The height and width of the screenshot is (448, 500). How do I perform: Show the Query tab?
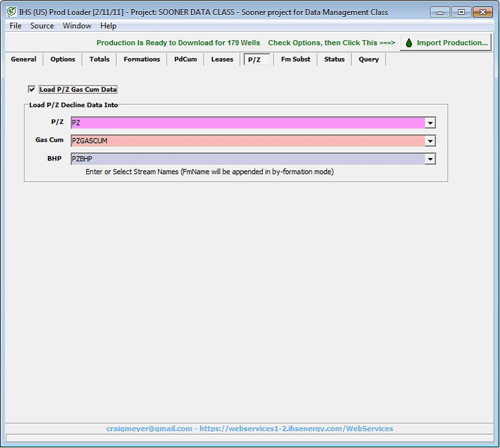coord(369,60)
